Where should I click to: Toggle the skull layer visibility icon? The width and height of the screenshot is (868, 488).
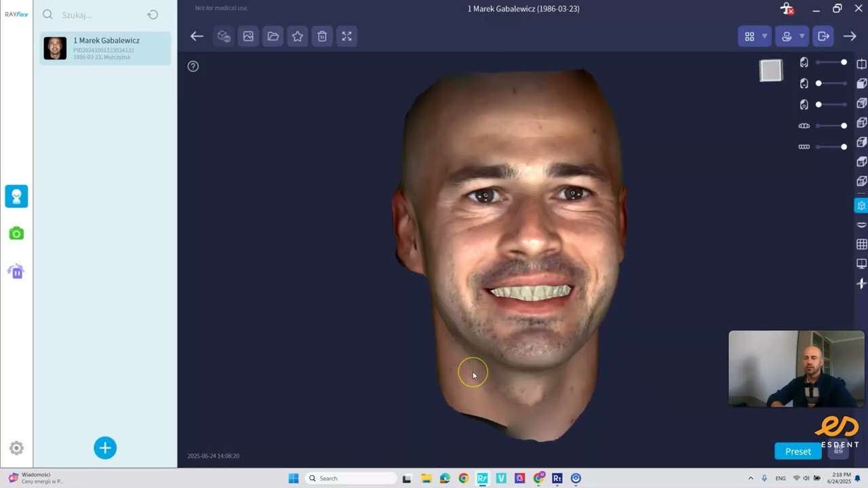[x=804, y=104]
